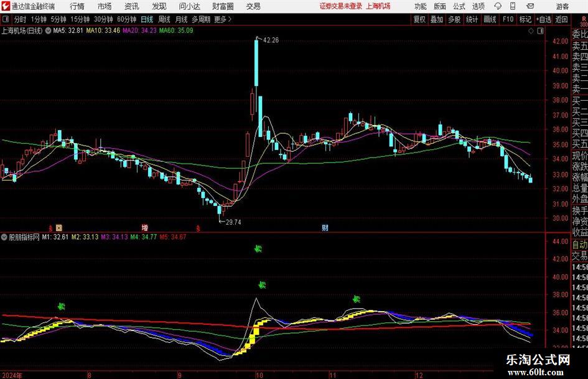
Task: Switch to the 周线 weekly tab
Action: (164, 19)
